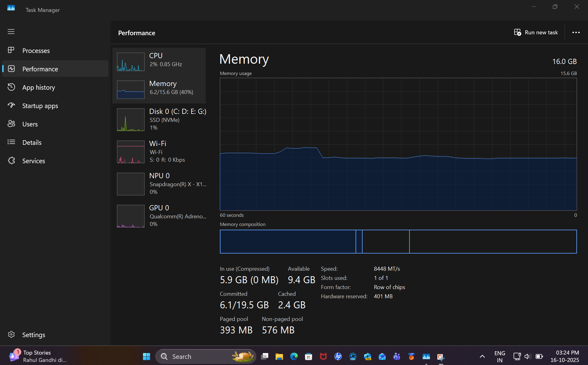
Task: Open Startup apps page
Action: pyautogui.click(x=40, y=106)
